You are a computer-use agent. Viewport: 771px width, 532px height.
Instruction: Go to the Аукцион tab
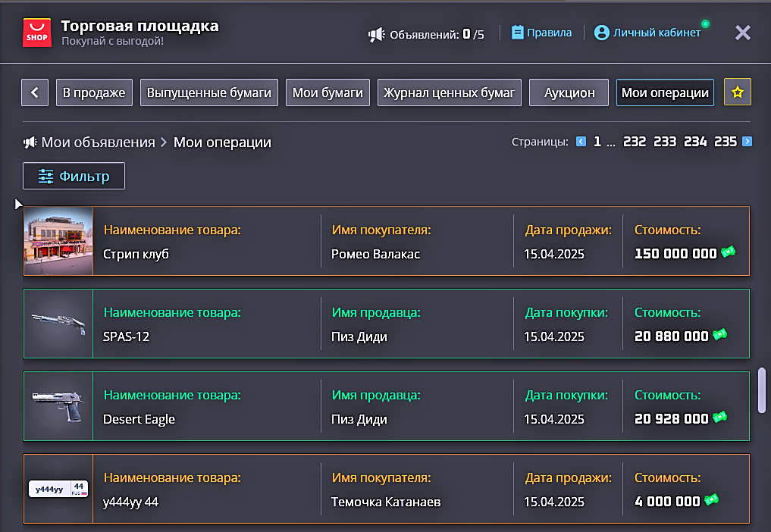click(x=569, y=92)
